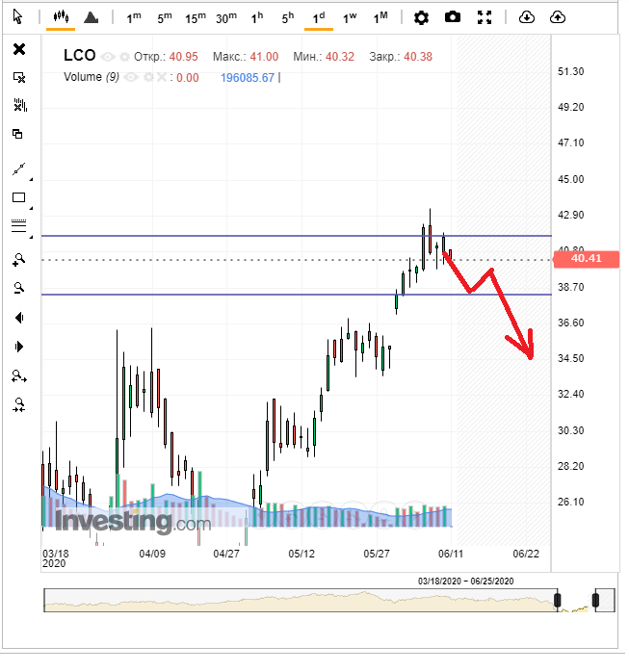The height and width of the screenshot is (672, 629).
Task: Toggle LCO series visibility eye
Action: point(108,57)
